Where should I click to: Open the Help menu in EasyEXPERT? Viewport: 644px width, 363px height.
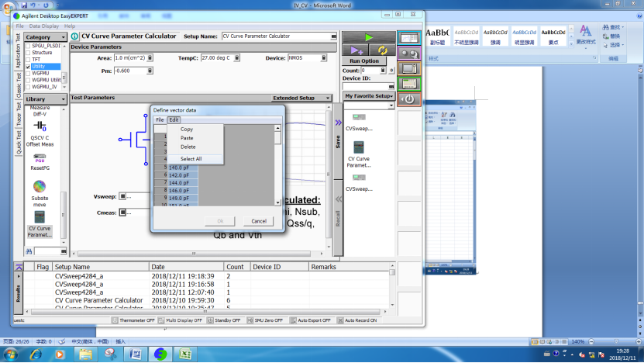[x=70, y=26]
